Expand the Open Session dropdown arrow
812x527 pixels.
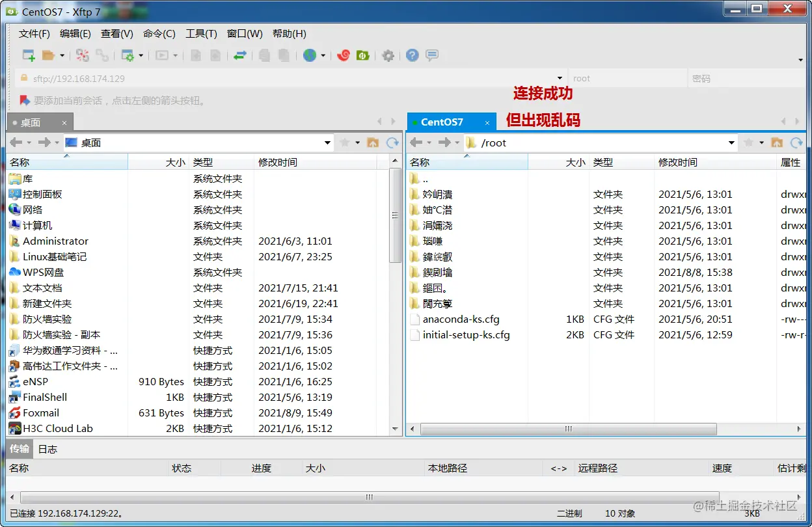click(62, 56)
